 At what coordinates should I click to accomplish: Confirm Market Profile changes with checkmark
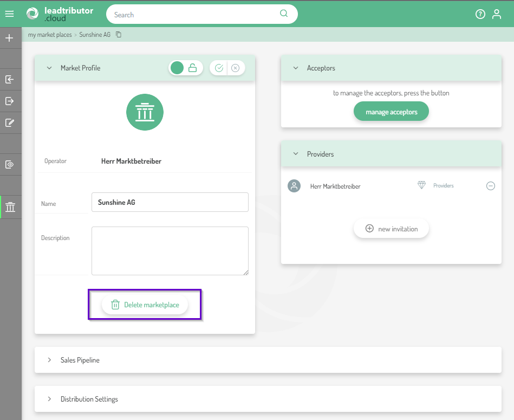coord(219,68)
